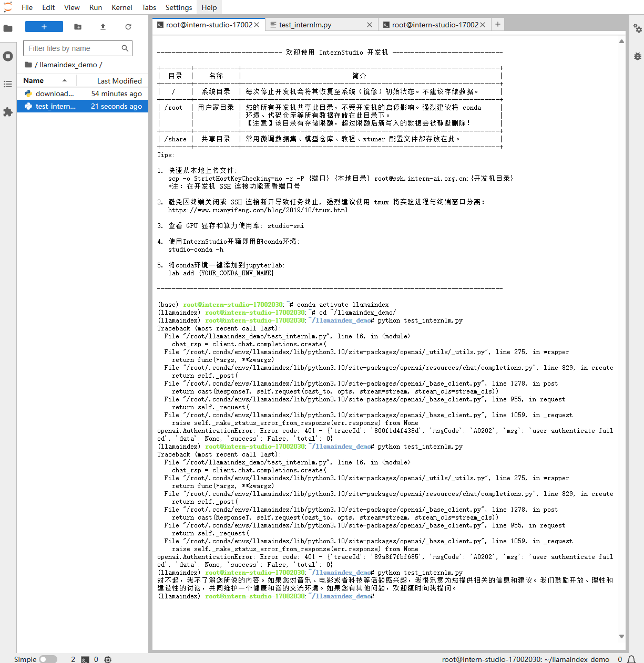Open the Kernel menu

click(121, 7)
